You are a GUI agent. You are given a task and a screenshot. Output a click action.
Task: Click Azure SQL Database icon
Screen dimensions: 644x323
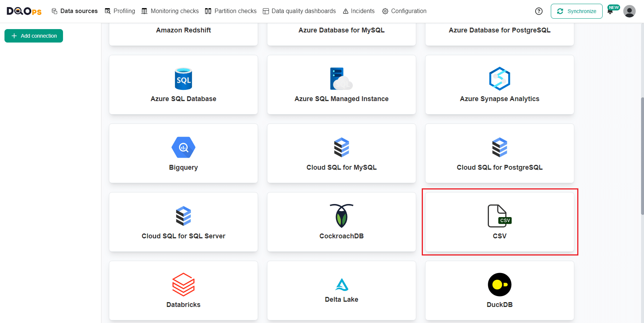click(183, 79)
